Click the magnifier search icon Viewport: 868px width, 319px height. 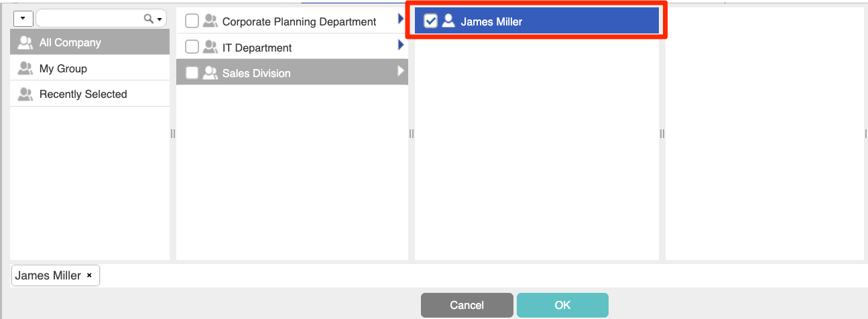coord(149,19)
